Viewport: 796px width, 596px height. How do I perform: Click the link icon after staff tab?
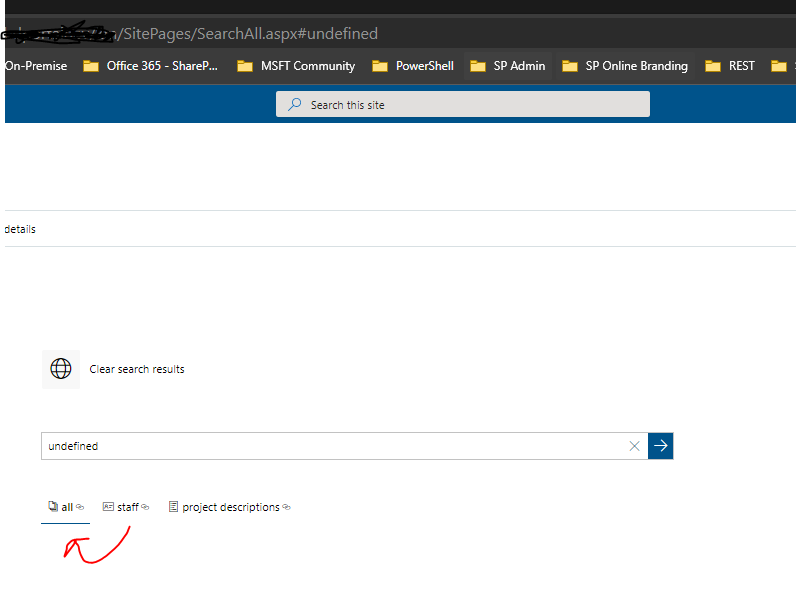[145, 507]
